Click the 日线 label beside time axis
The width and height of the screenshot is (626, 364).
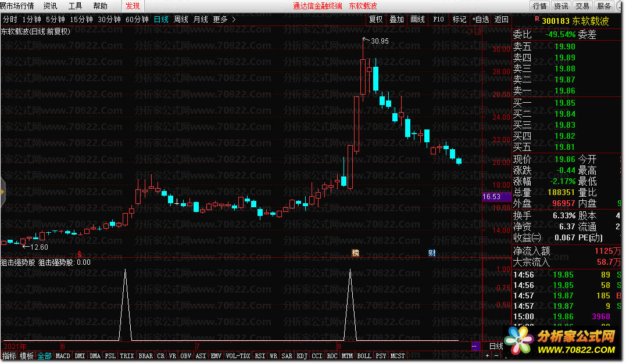click(x=496, y=346)
